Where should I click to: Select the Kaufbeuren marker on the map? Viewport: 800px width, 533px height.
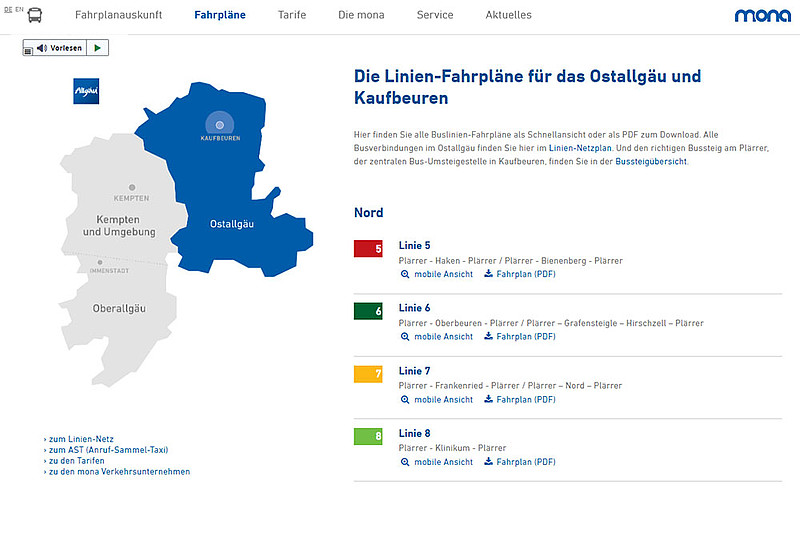[x=220, y=125]
